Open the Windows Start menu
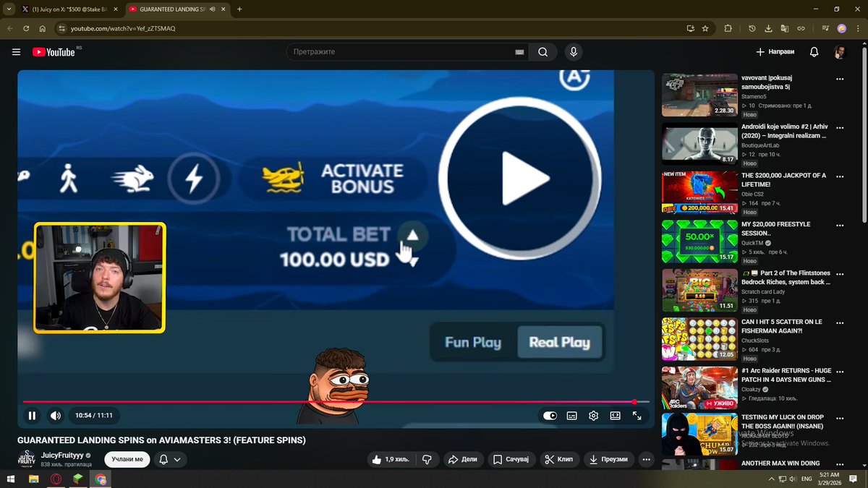Viewport: 868px width, 488px height. 11,479
